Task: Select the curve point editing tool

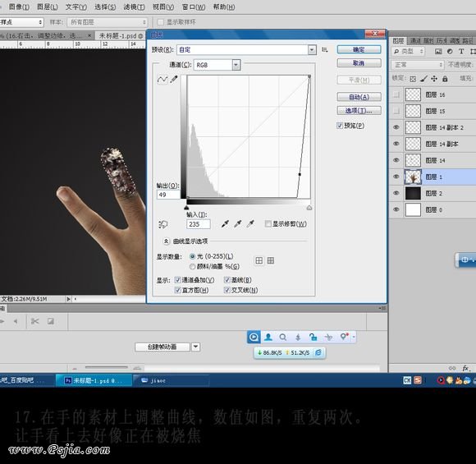Action: (x=162, y=80)
